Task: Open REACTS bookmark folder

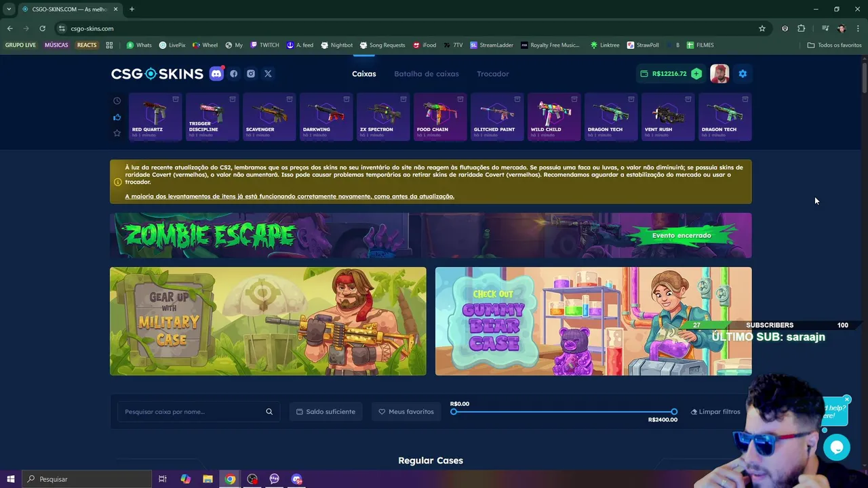Action: click(87, 45)
